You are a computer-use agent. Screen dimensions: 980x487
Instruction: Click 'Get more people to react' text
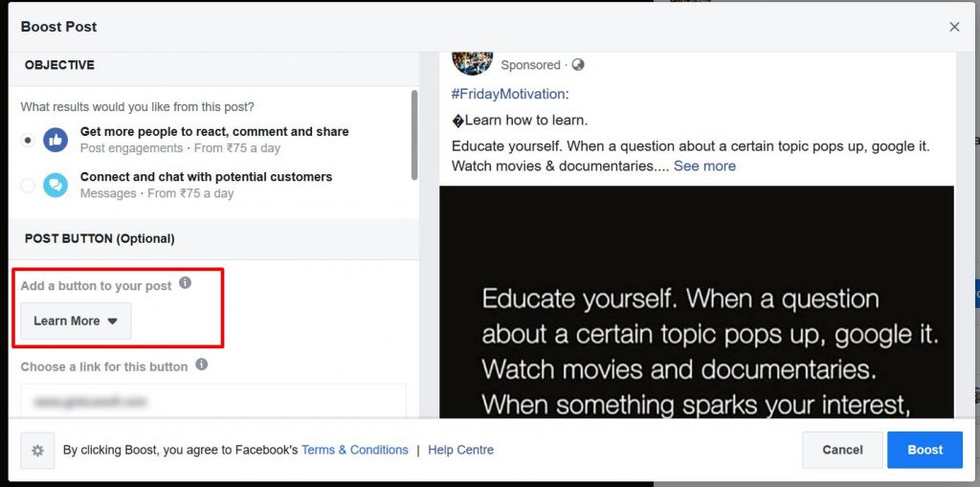click(x=214, y=132)
